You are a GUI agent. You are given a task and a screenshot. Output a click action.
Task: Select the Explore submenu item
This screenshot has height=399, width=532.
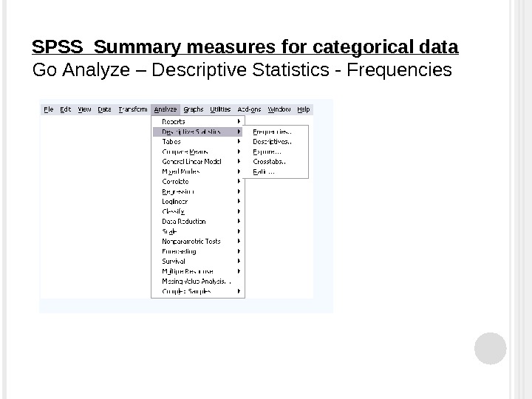[x=267, y=151]
